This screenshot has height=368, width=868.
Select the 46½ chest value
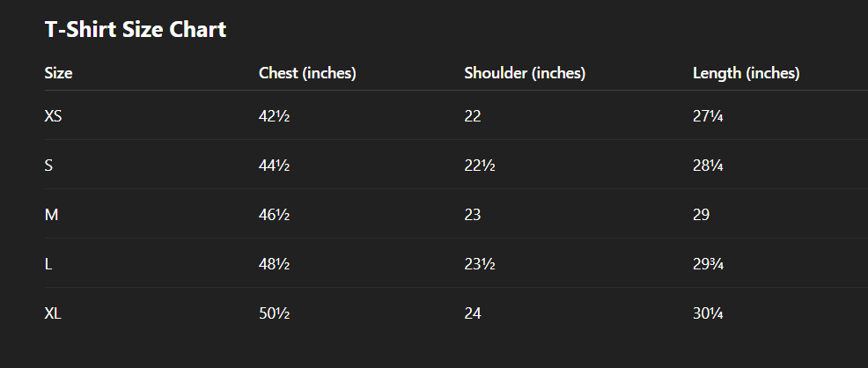[x=274, y=214]
